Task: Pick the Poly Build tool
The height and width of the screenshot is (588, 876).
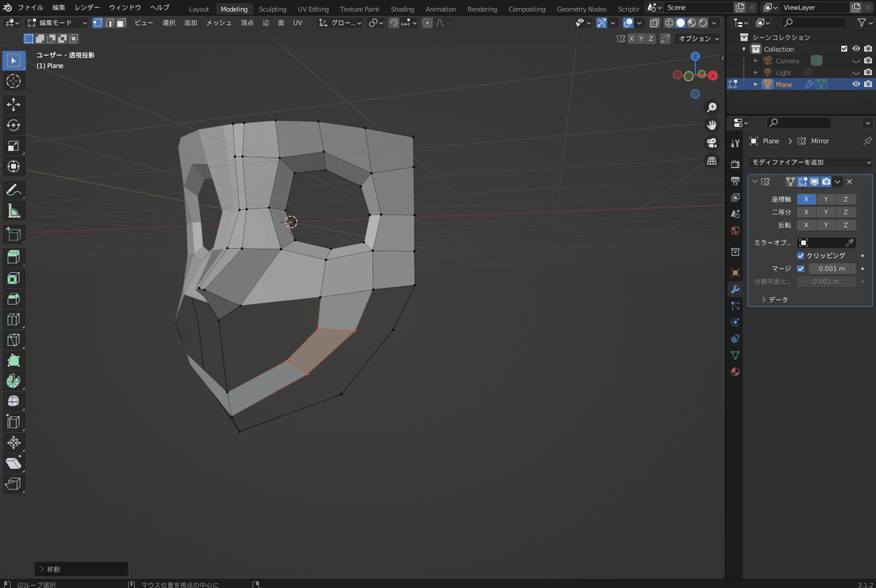Action: click(x=14, y=360)
